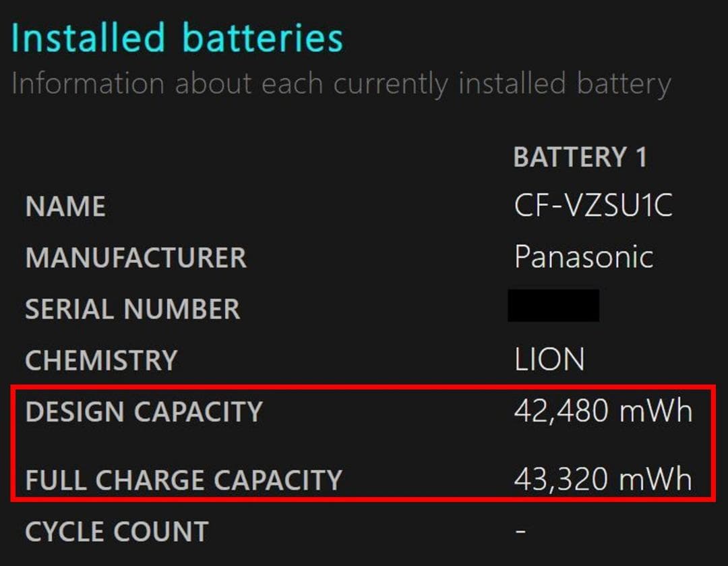This screenshot has height=566, width=728.
Task: Click the CYCLE COUNT row label
Action: 117,532
